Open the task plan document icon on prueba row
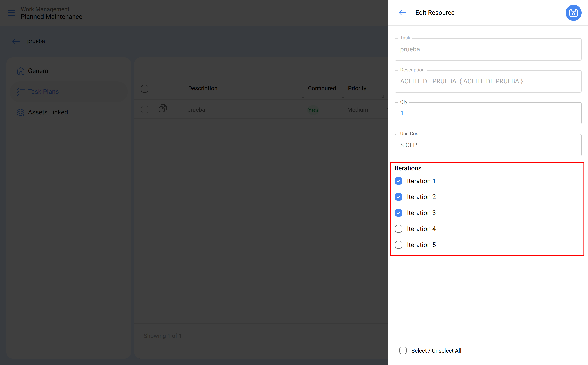 (x=163, y=108)
